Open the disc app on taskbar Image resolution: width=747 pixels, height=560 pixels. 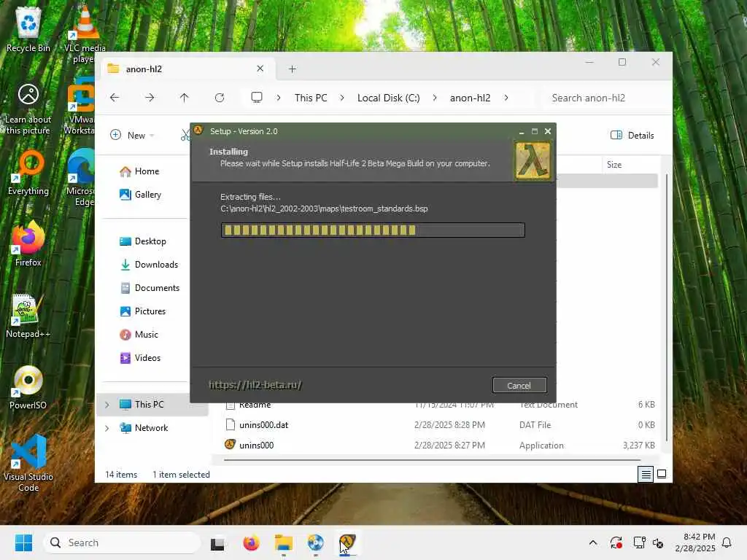(315, 542)
